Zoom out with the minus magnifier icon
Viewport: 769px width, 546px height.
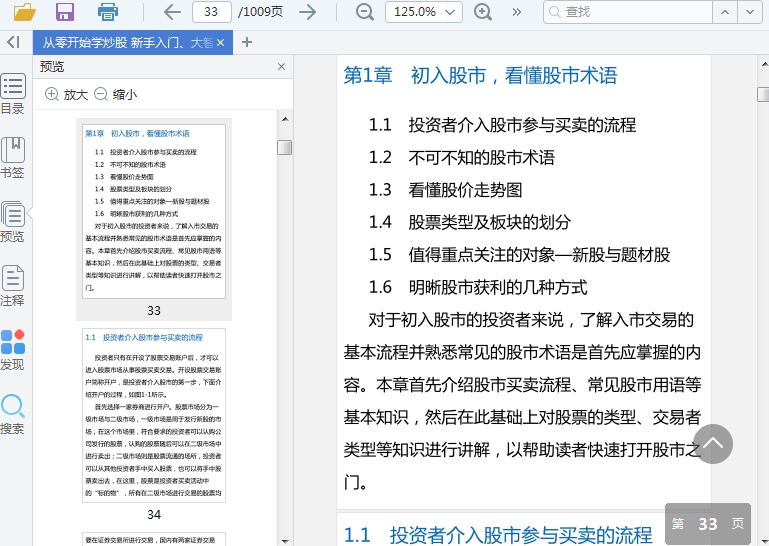364,12
